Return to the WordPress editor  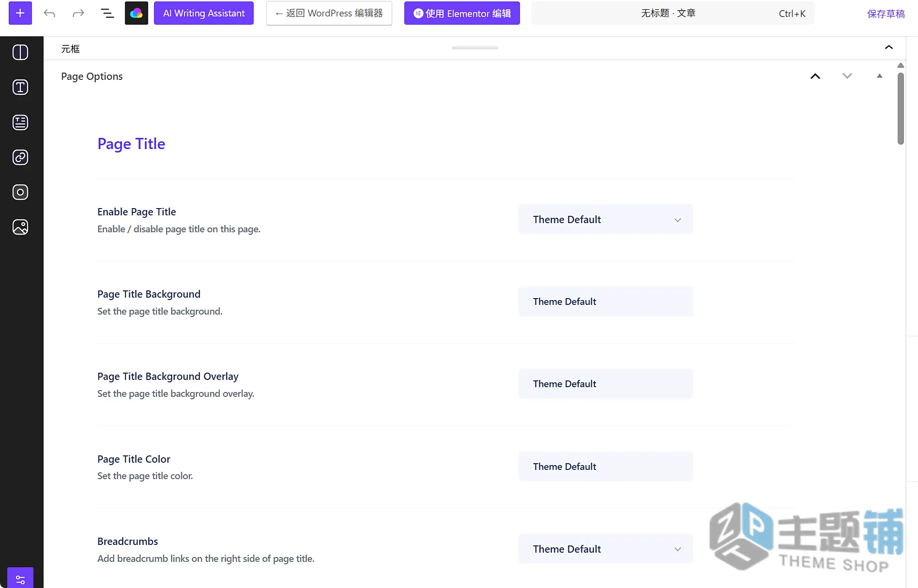329,13
